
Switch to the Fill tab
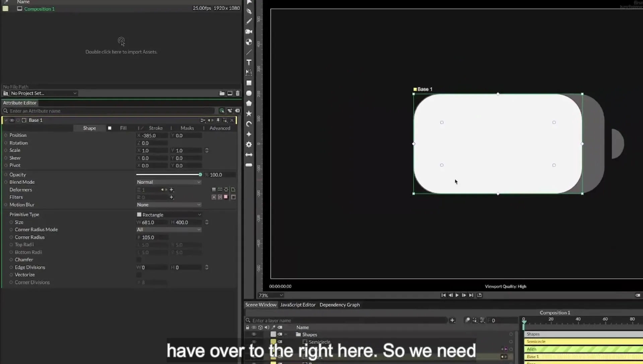coord(123,128)
